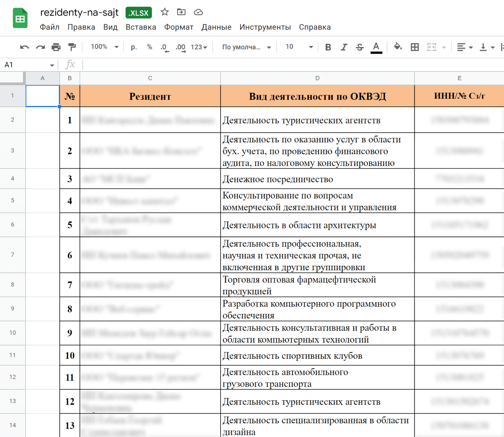Check the cloud save status icon

point(198,12)
